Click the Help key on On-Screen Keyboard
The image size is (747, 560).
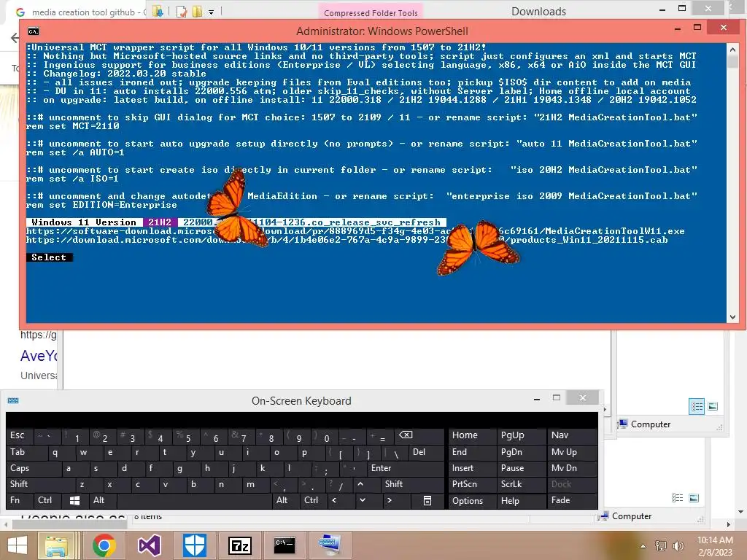coord(521,501)
